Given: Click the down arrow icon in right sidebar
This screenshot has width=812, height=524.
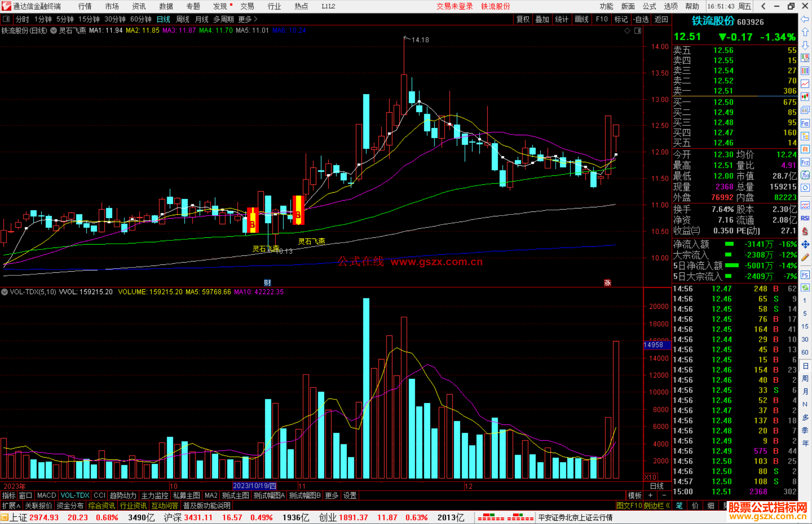Looking at the screenshot, I should [805, 45].
